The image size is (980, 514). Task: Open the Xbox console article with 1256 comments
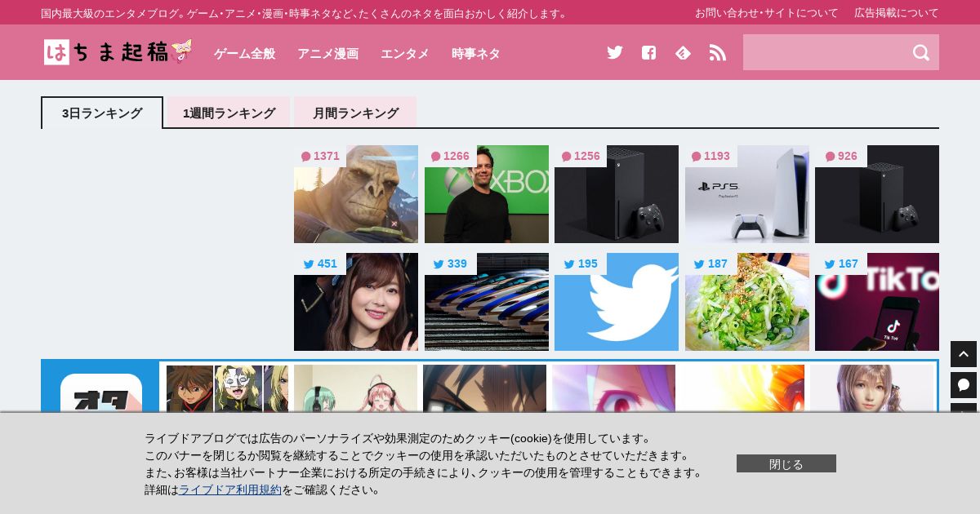[x=617, y=194]
